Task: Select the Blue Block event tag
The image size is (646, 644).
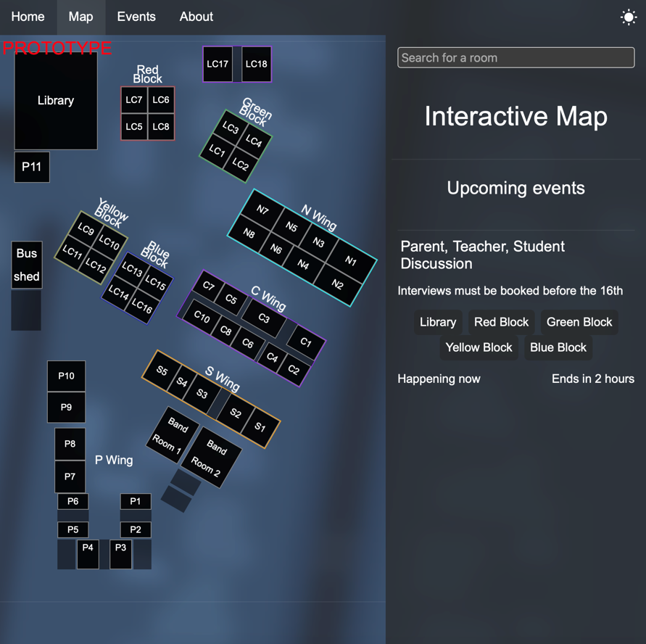Action: point(558,348)
